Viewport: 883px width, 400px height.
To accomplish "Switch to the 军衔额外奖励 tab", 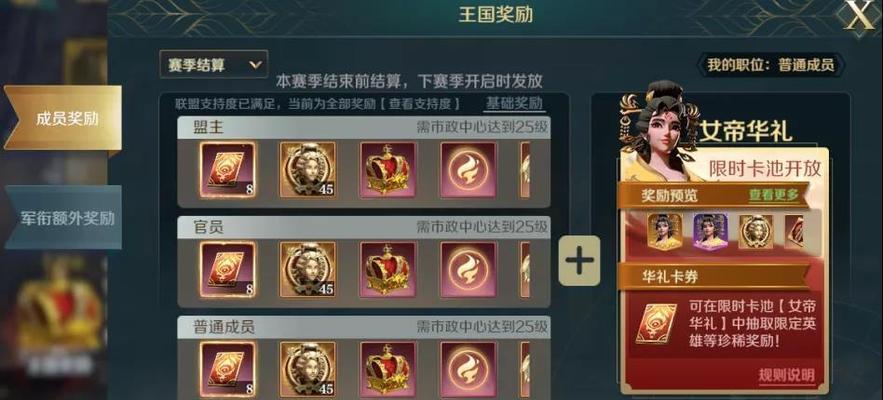I will click(x=64, y=217).
